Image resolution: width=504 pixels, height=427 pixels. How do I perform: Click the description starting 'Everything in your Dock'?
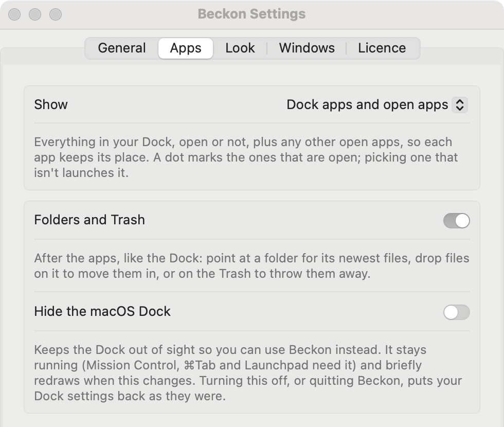pyautogui.click(x=246, y=157)
